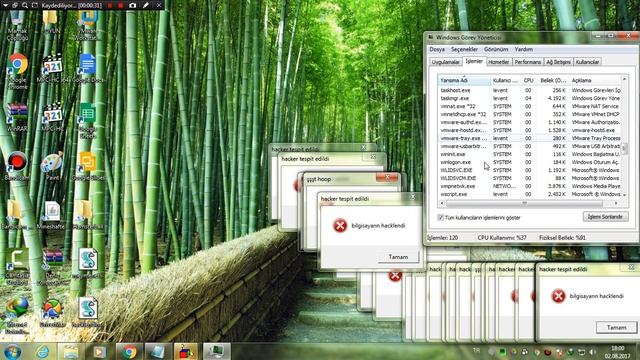Image resolution: width=640 pixels, height=360 pixels.
Task: Switch to the Hizmetler tab
Action: [499, 62]
